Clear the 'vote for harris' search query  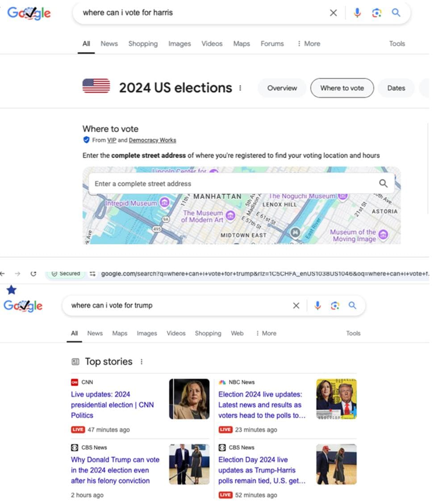coord(333,13)
